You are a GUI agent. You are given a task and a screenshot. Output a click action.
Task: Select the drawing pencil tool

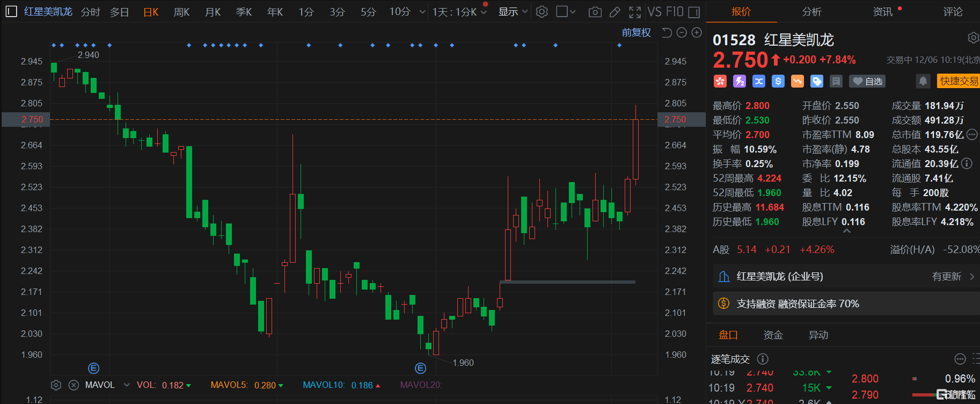tap(615, 12)
